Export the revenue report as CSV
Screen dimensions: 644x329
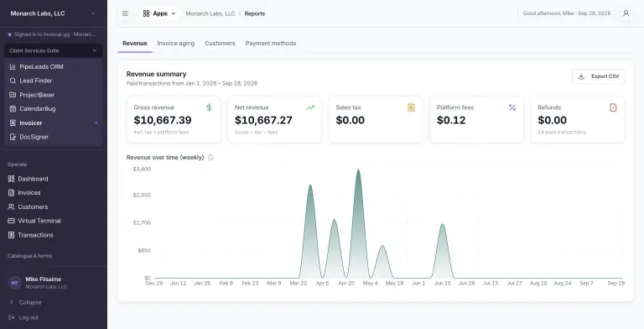[x=599, y=76]
